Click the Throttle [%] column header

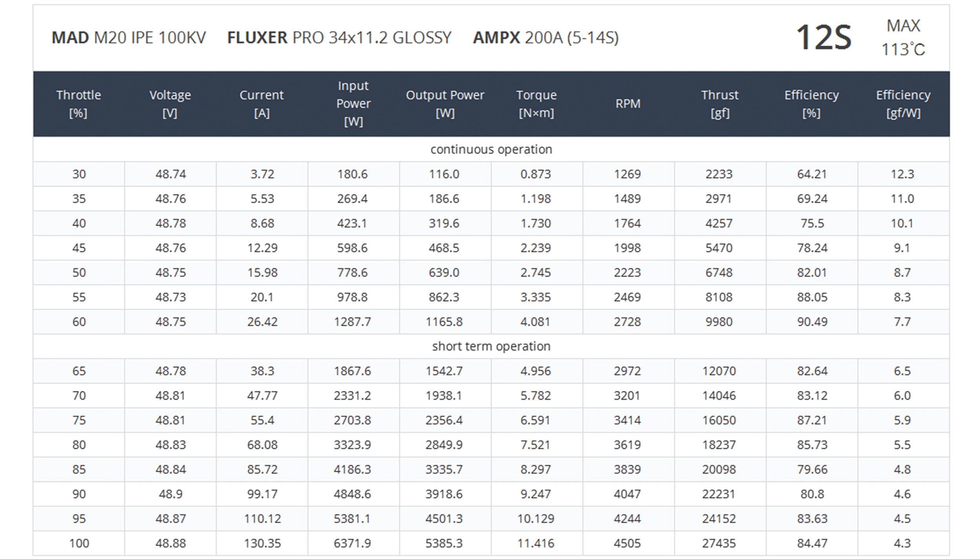coord(78,104)
